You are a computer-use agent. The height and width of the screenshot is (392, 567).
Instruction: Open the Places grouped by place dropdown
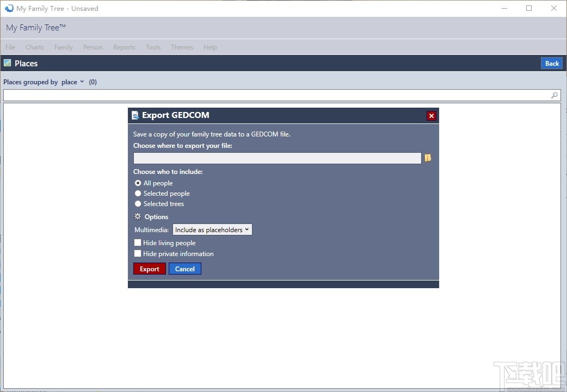(72, 82)
